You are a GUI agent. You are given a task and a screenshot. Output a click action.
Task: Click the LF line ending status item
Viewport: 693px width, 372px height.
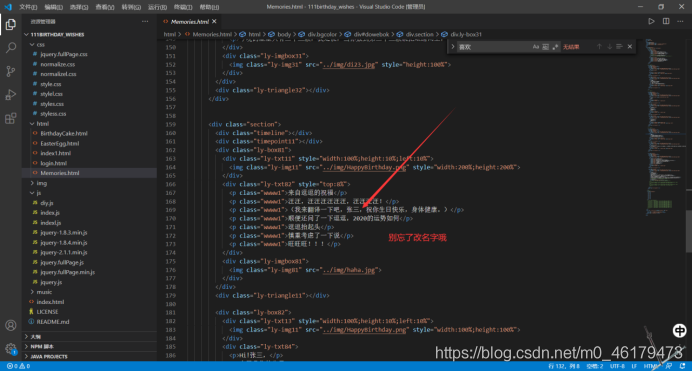tap(634, 366)
